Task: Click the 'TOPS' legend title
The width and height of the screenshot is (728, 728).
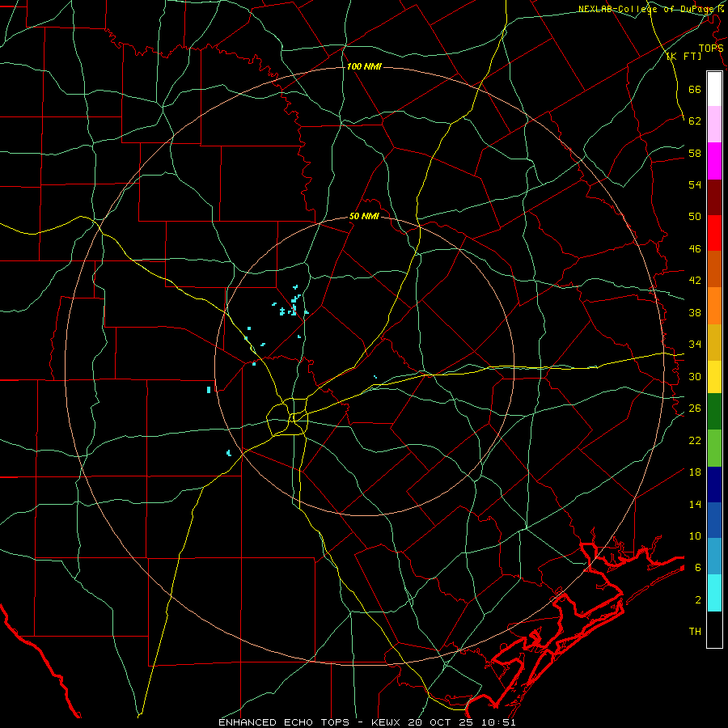Action: pos(711,48)
